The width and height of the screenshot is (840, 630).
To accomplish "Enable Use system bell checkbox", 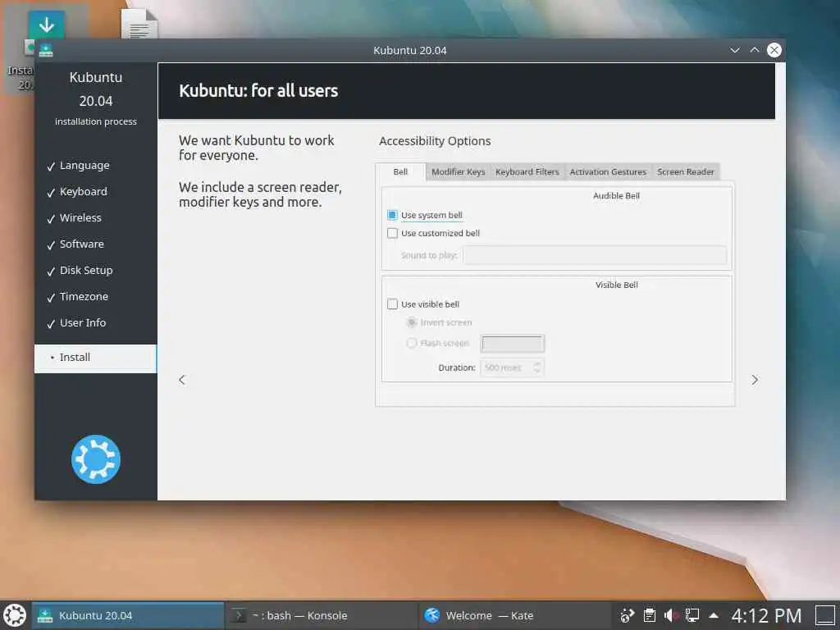I will 392,215.
